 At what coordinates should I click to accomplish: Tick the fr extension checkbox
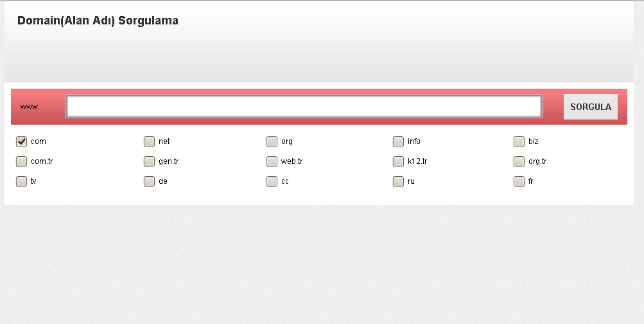(519, 181)
